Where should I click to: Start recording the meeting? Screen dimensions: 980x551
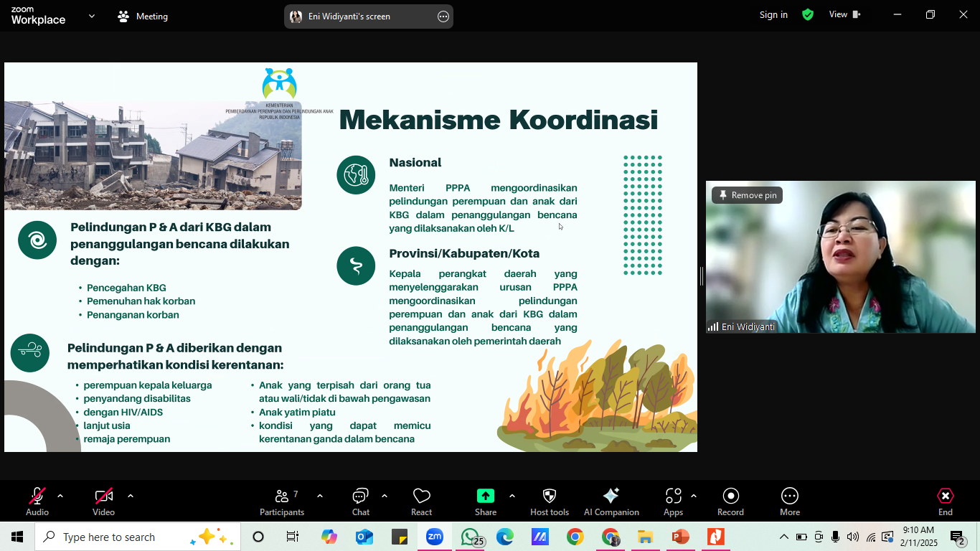point(730,501)
